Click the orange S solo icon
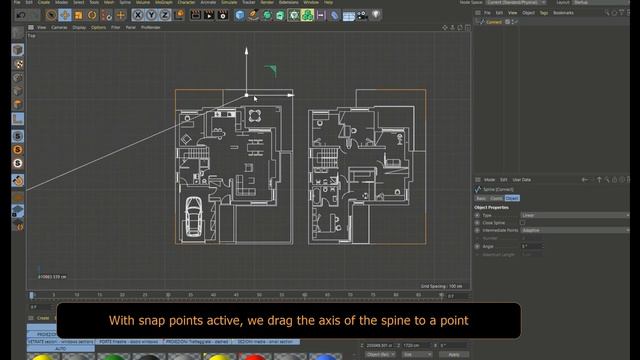640x360 pixels. point(18,150)
